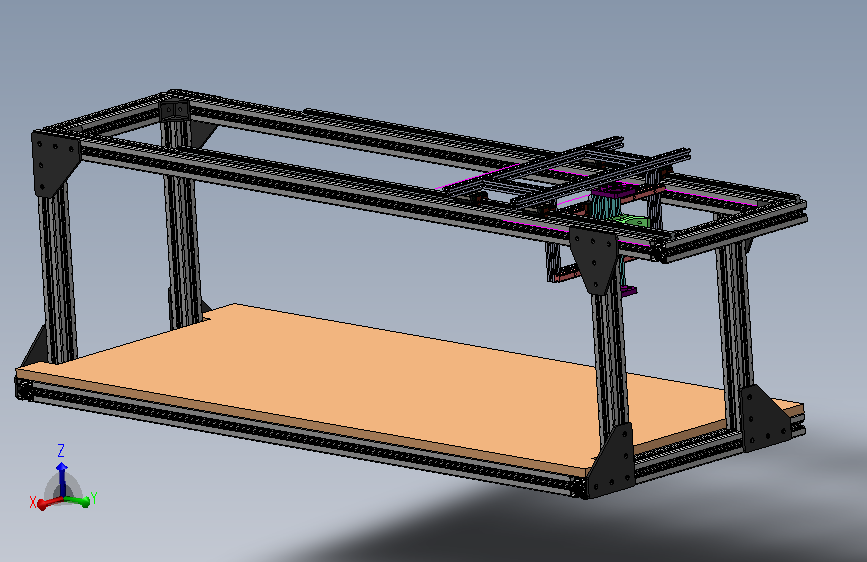Click the green Y axis of the orientation triad
The image size is (867, 562).
pyautogui.click(x=77, y=501)
